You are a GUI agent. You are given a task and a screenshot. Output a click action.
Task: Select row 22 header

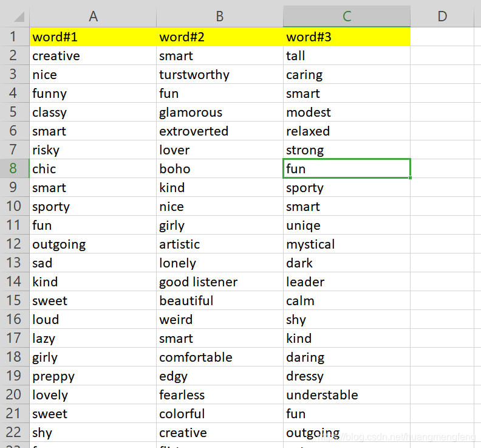(15, 432)
